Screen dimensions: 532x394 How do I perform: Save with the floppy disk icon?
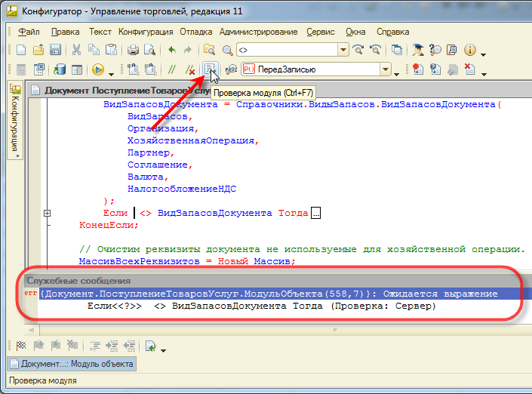[55, 50]
